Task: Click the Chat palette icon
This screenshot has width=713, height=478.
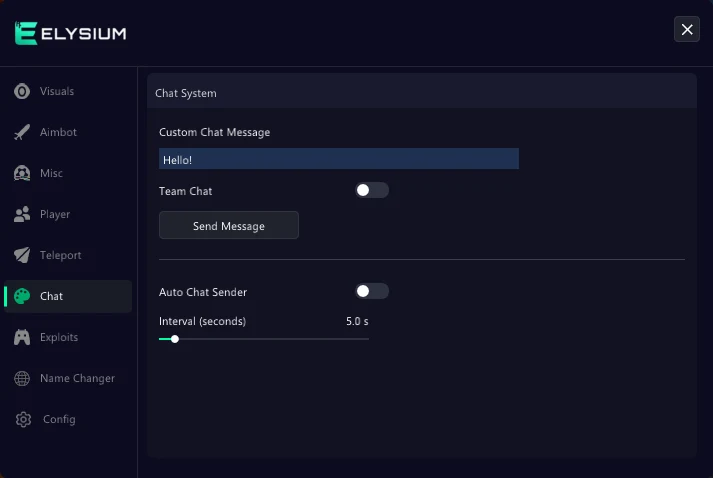Action: (x=22, y=296)
